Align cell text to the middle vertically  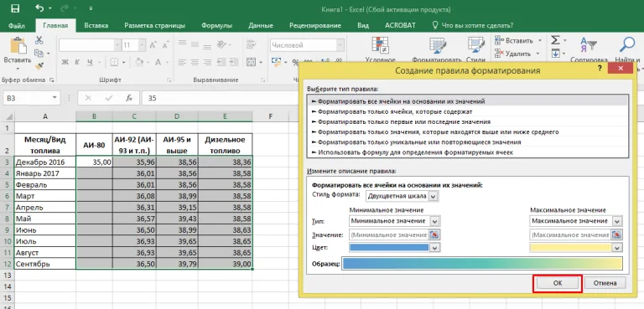point(194,45)
